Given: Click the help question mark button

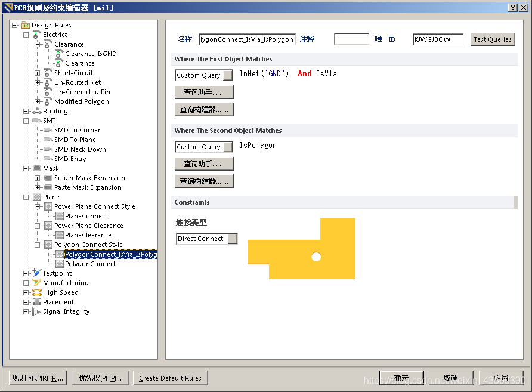Looking at the screenshot, I should [513, 7].
